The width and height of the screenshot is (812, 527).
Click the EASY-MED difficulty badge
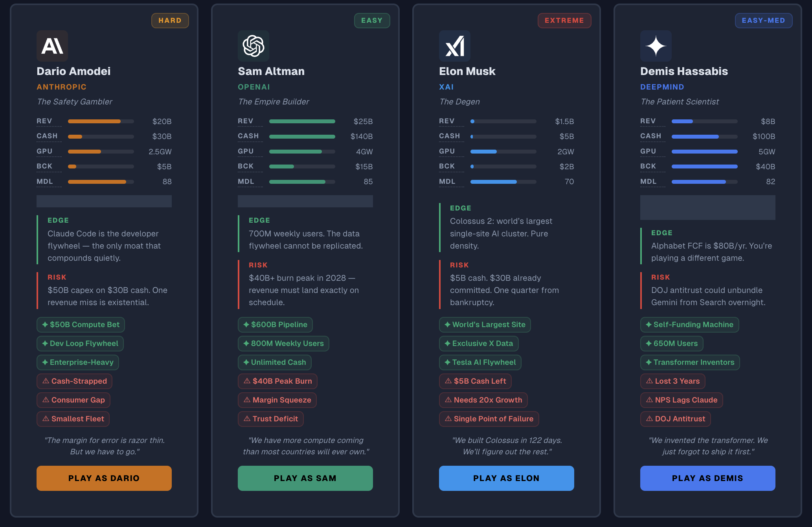(x=763, y=20)
